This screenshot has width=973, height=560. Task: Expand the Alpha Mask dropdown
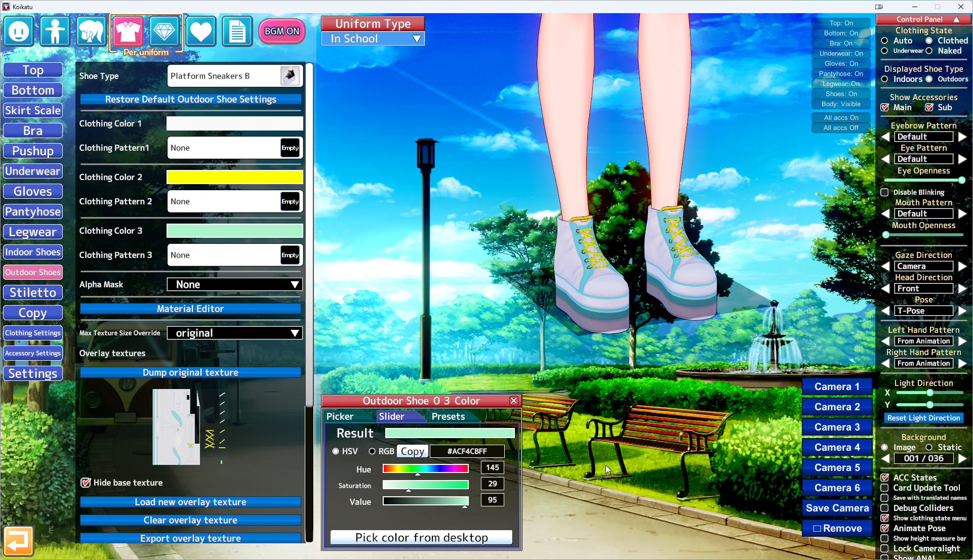point(235,285)
